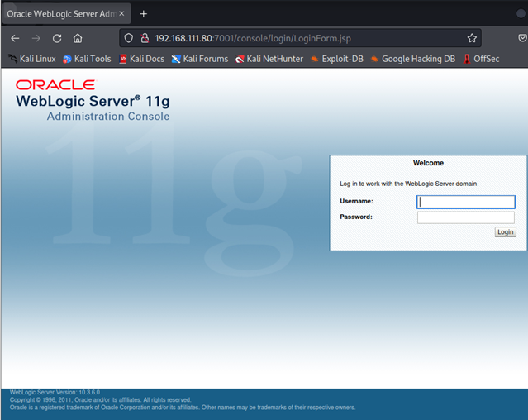Focus the Password field

click(466, 217)
